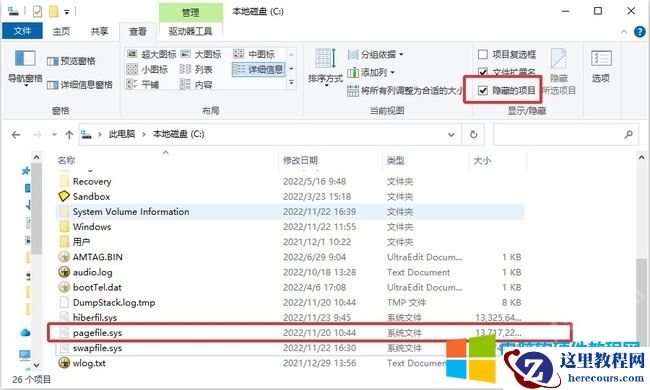Select the Windows folder

pyautogui.click(x=290, y=227)
